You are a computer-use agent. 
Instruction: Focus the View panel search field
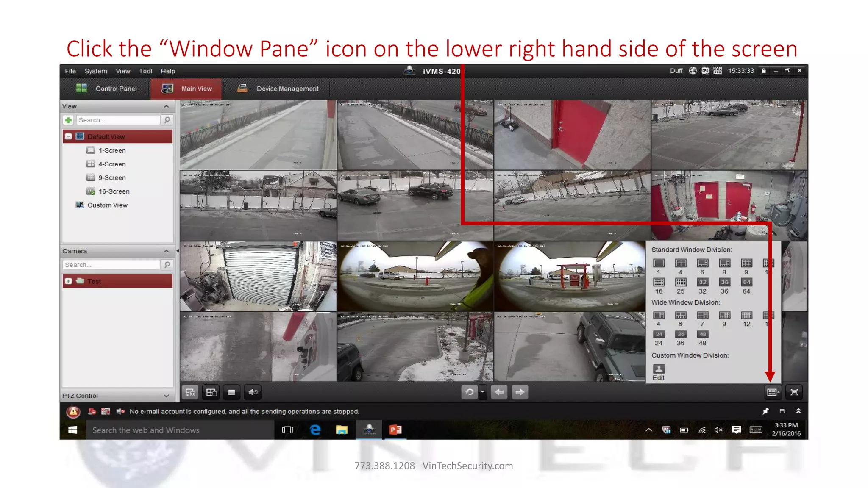[118, 120]
